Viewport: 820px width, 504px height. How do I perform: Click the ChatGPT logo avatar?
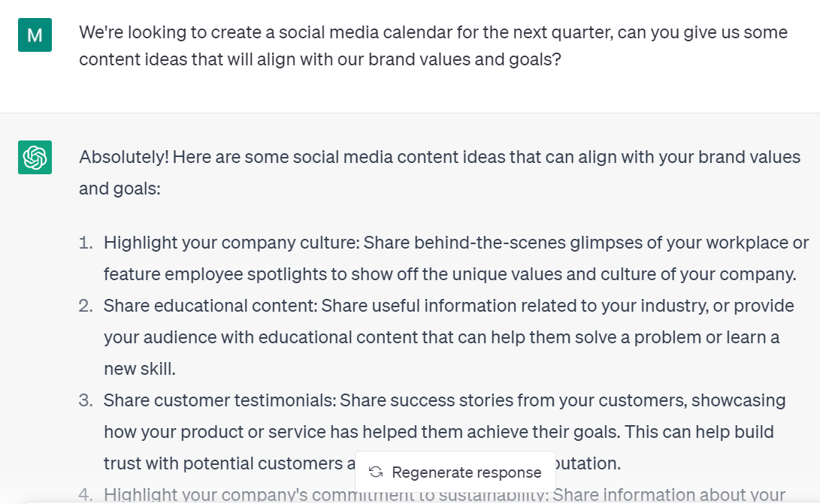(x=35, y=157)
